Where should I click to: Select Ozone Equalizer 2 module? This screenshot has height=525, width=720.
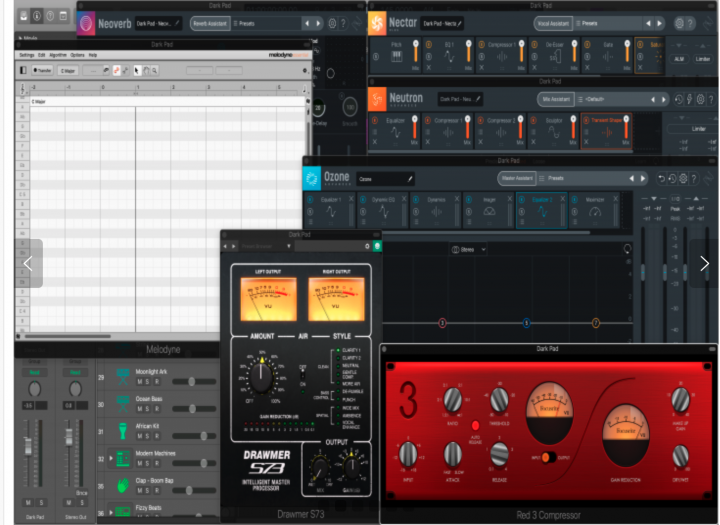pos(542,209)
